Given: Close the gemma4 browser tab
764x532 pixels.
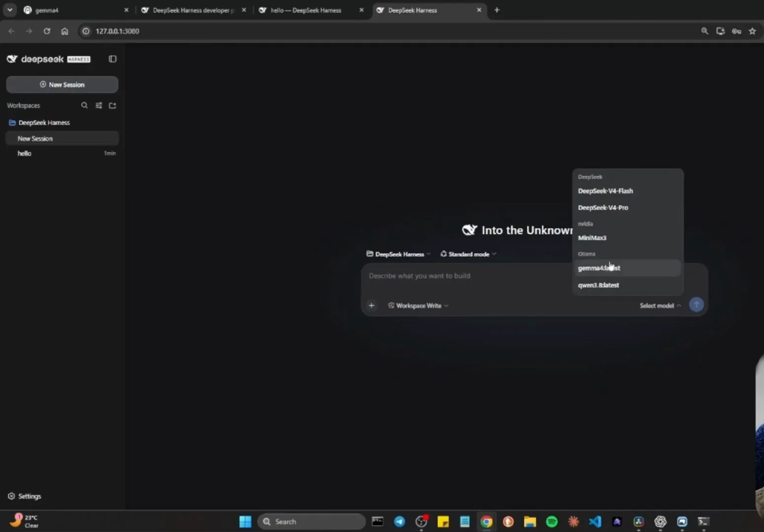Looking at the screenshot, I should (x=126, y=10).
